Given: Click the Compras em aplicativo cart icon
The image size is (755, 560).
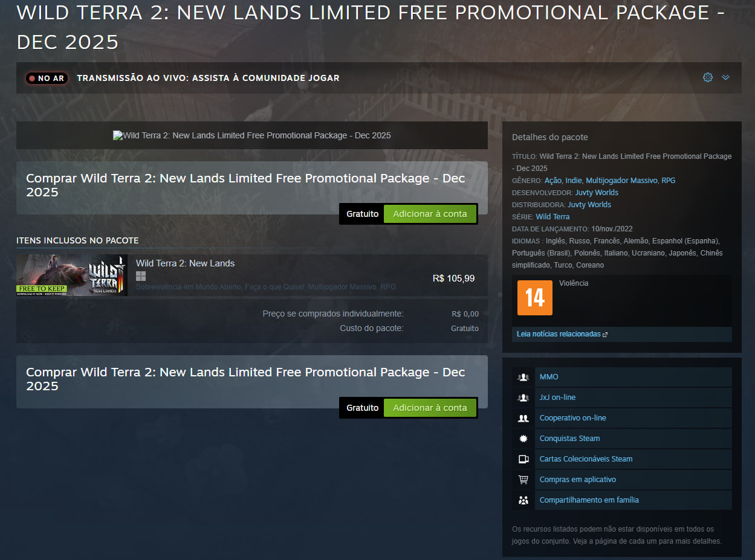Looking at the screenshot, I should 523,480.
